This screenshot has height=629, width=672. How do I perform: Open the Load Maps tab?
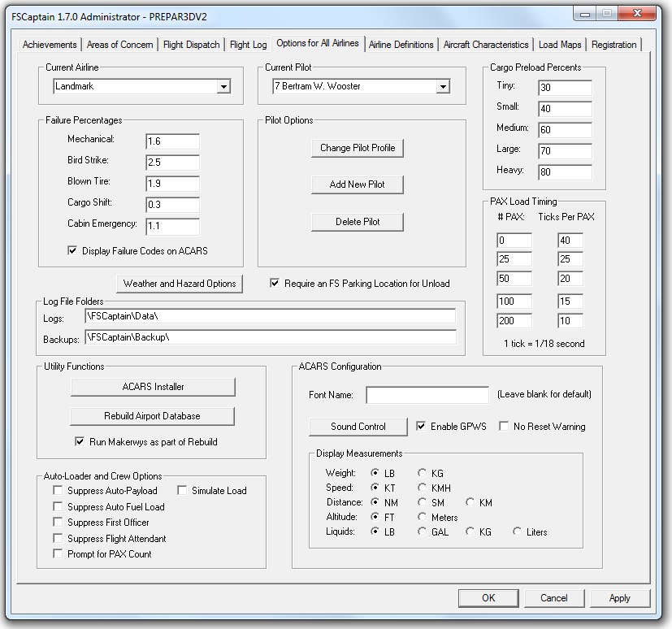[x=560, y=45]
